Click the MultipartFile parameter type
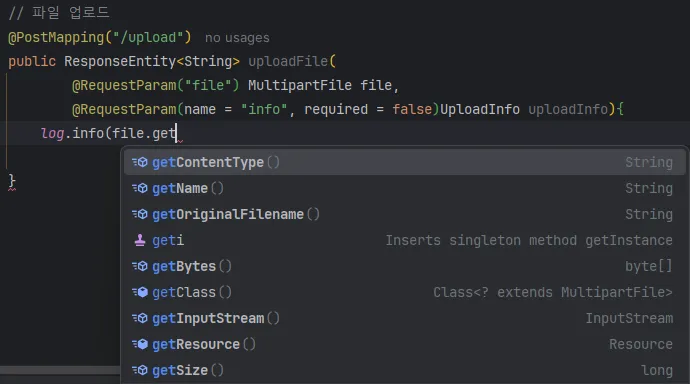This screenshot has height=384, width=690. [300, 85]
